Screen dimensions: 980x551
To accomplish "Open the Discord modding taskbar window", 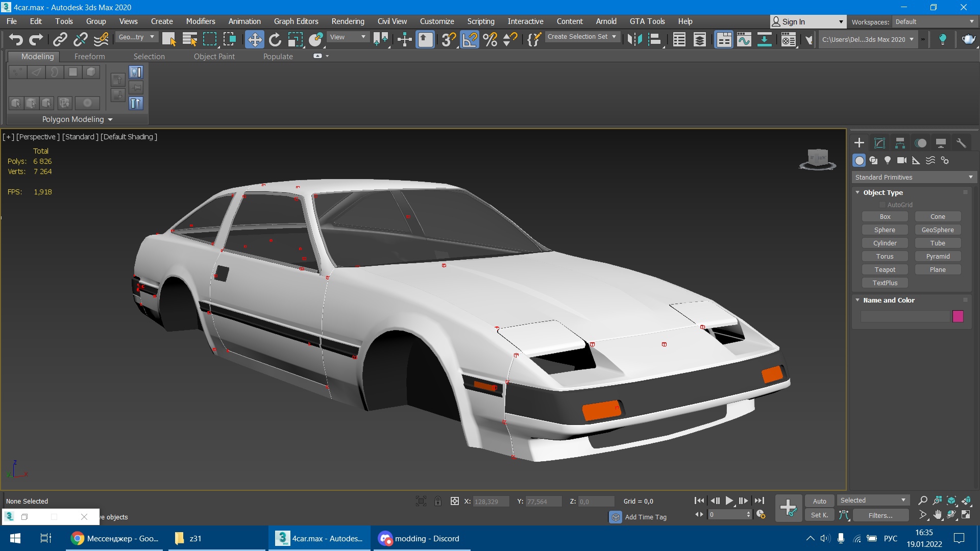I will [420, 538].
